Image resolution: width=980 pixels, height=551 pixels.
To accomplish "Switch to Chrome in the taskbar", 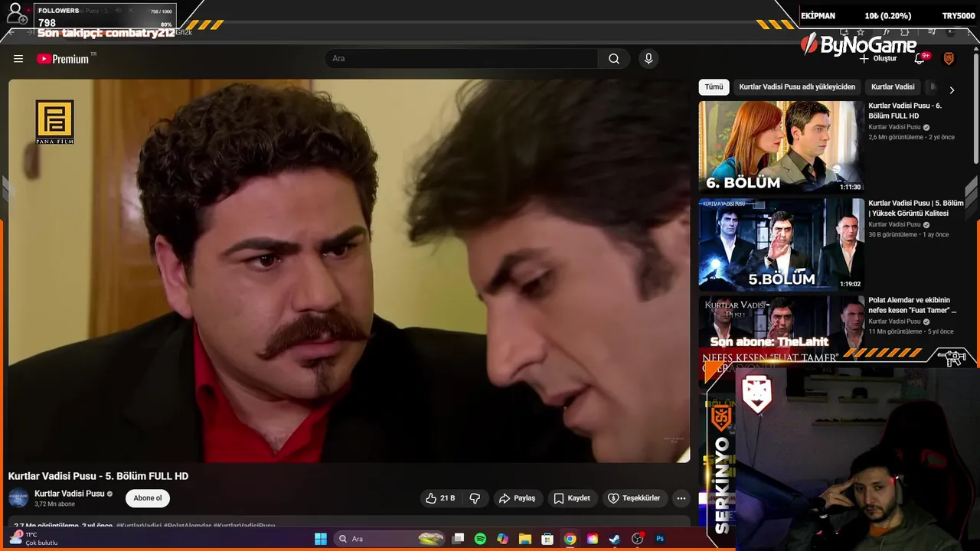I will point(570,539).
